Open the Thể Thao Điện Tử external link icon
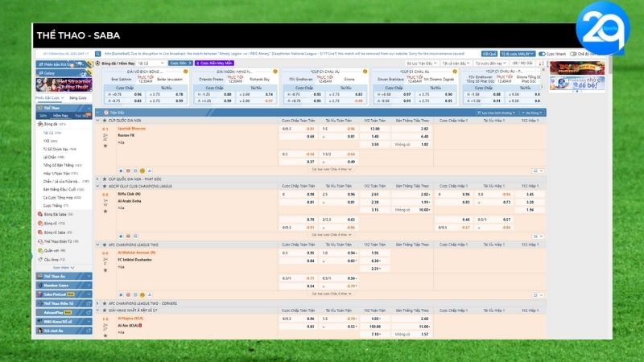This screenshot has height=362, width=644. point(89,303)
